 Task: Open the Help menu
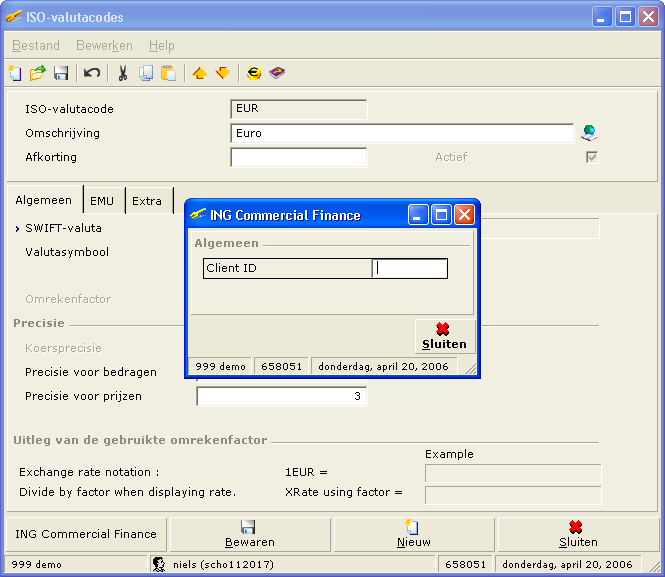click(162, 45)
